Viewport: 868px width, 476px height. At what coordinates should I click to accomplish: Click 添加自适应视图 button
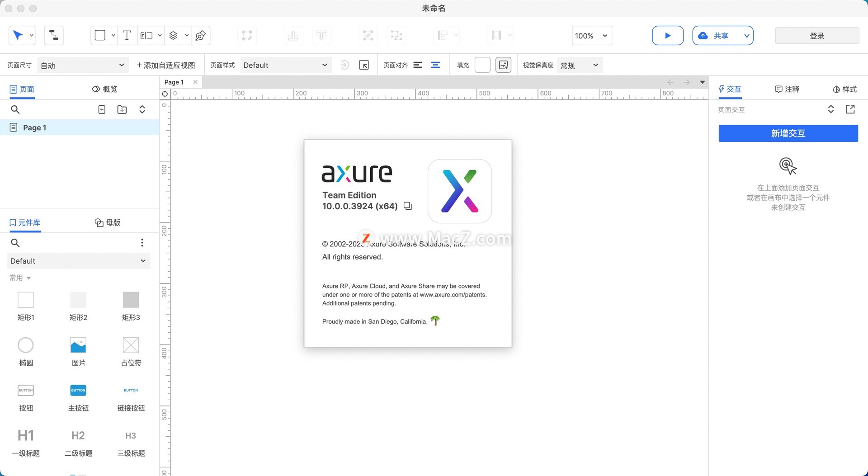[x=166, y=65]
